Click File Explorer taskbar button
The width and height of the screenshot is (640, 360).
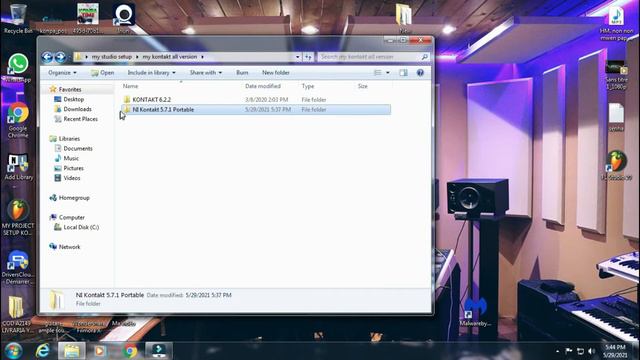coord(72,351)
